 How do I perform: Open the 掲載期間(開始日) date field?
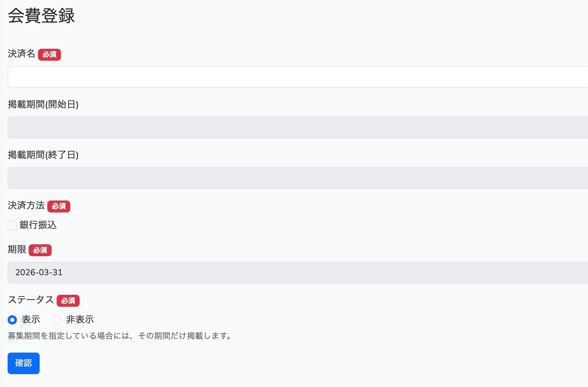click(x=297, y=128)
